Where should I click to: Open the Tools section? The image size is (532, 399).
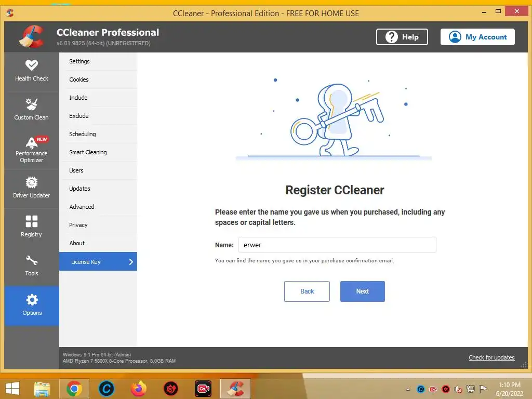click(32, 267)
